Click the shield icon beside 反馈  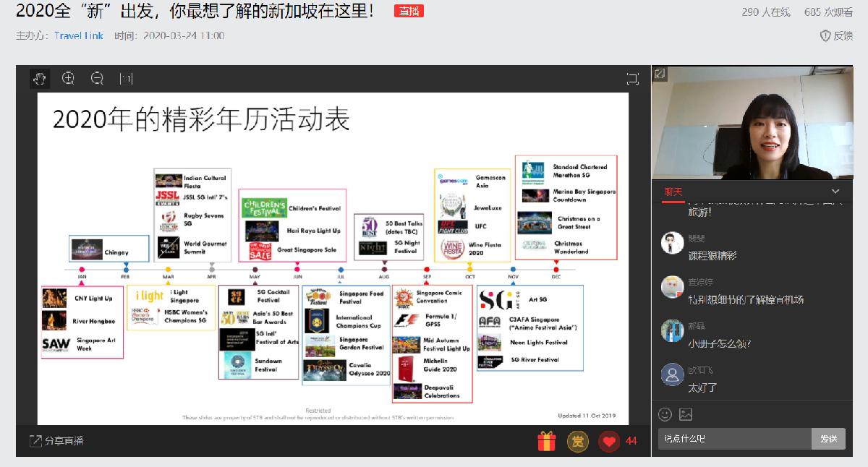[x=825, y=35]
